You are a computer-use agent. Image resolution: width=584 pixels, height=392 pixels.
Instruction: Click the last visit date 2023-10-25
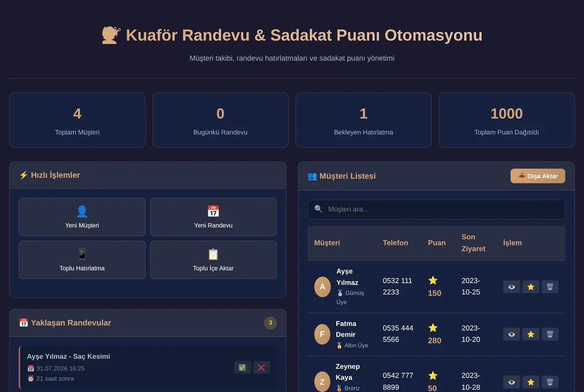(x=471, y=286)
